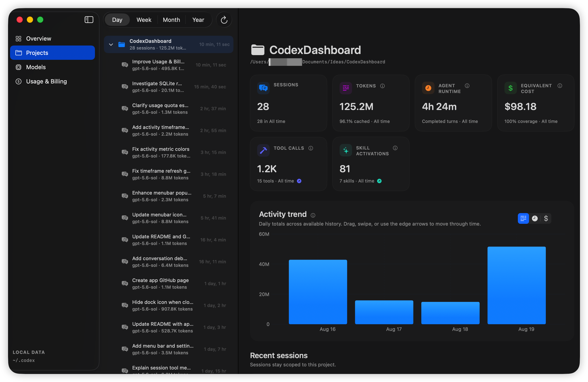Open session 'Explain session tool me...'
This screenshot has height=382, width=588.
(x=169, y=370)
